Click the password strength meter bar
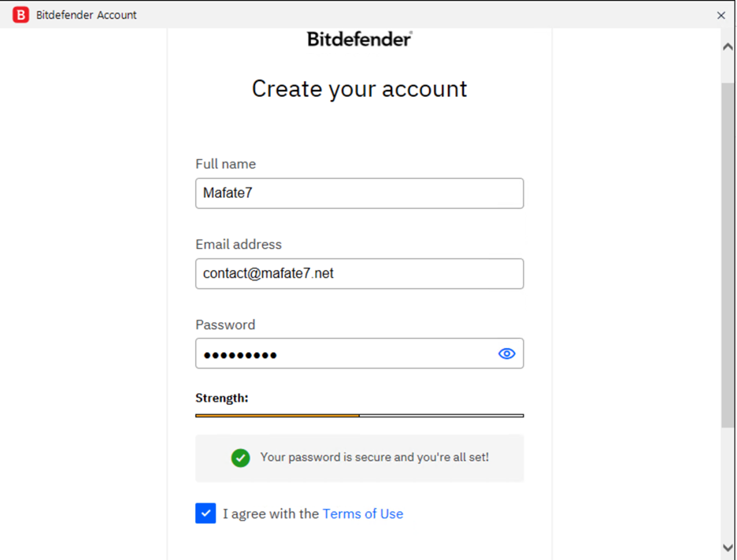The height and width of the screenshot is (560, 737). 360,416
